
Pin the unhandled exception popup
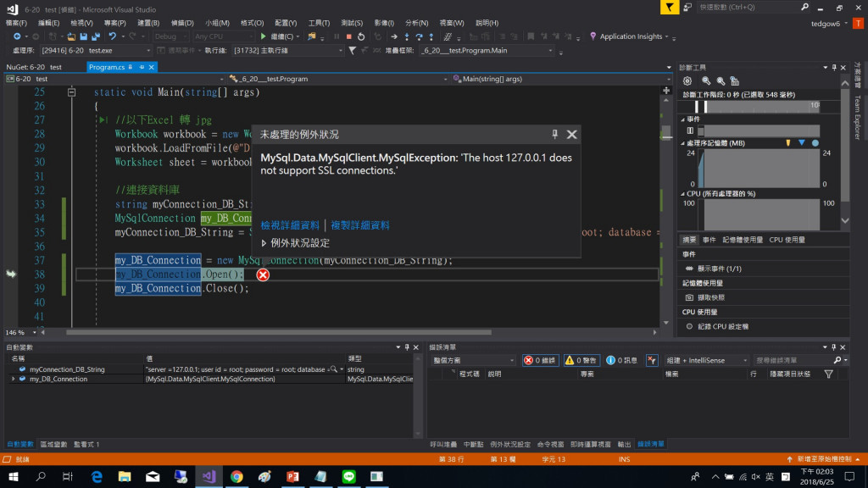point(554,134)
